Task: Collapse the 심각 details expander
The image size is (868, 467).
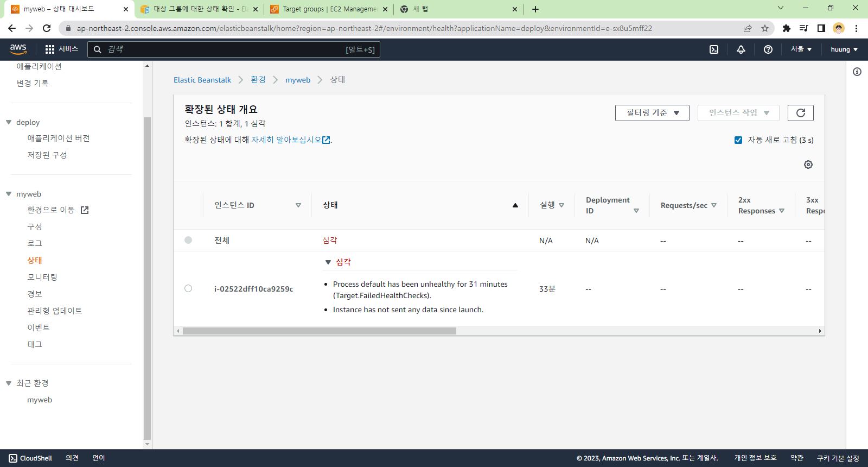Action: click(328, 262)
